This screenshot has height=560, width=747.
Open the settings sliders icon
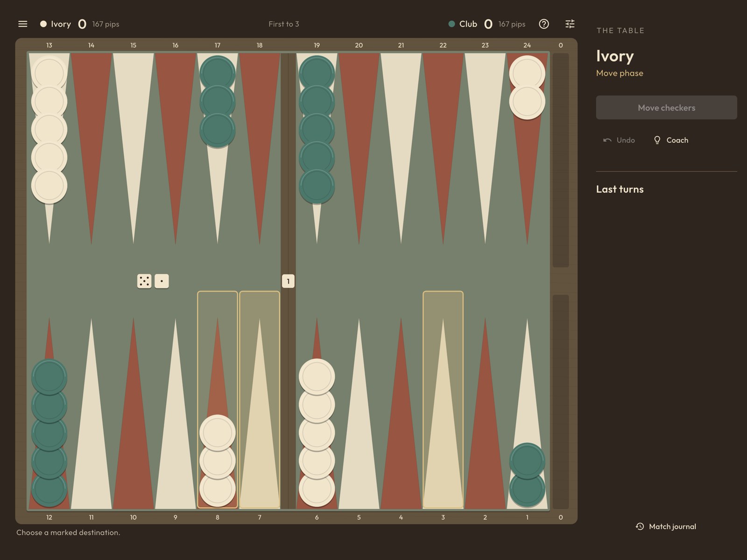pos(570,24)
